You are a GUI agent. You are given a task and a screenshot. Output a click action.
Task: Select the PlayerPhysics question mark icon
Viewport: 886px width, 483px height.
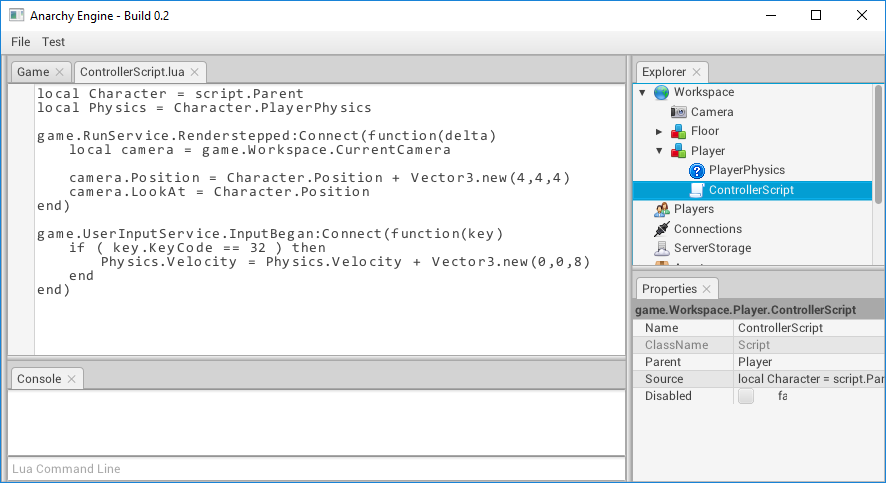(x=697, y=171)
